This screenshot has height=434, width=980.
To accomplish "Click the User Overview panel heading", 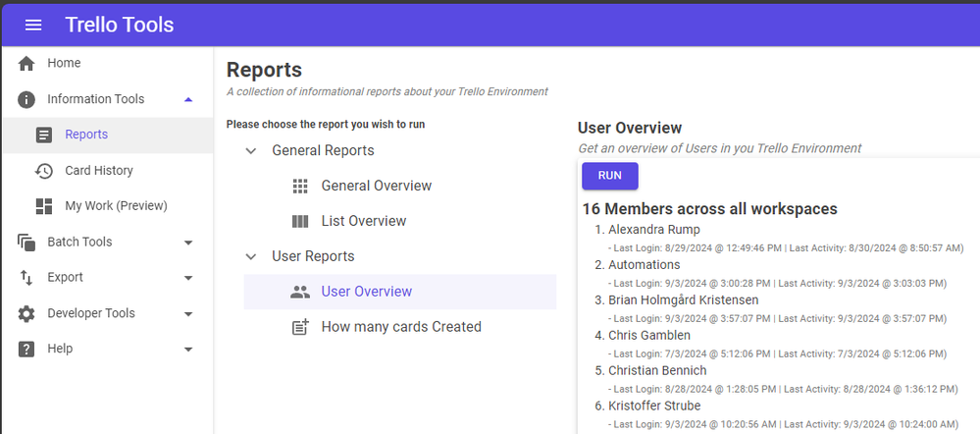I will pos(630,129).
